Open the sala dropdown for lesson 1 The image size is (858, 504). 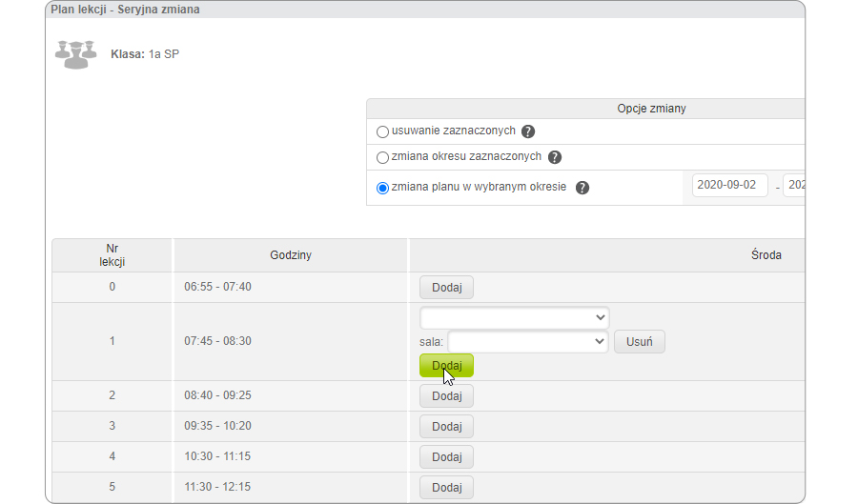527,341
